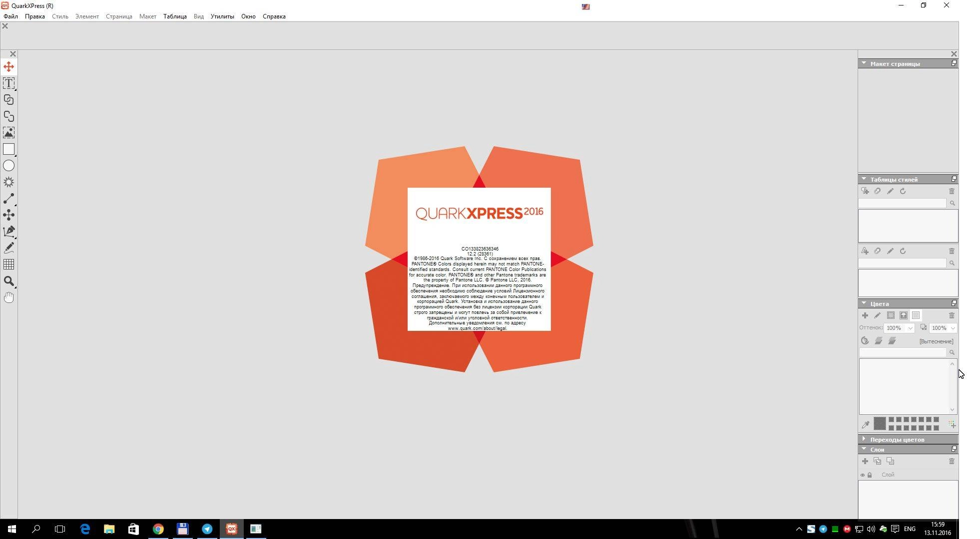Toggle frame color mode in Colors panel
This screenshot has height=539, width=980.
891,315
